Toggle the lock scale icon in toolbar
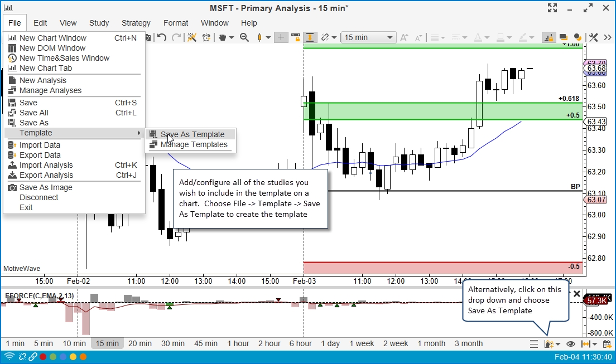The height and width of the screenshot is (364, 616). [295, 37]
